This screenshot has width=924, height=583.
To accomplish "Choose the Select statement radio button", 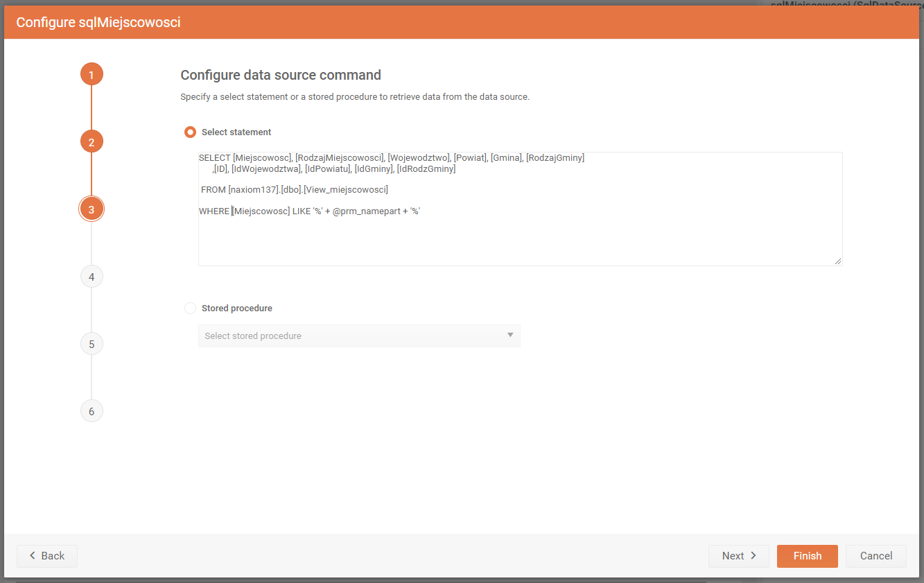I will coord(190,132).
